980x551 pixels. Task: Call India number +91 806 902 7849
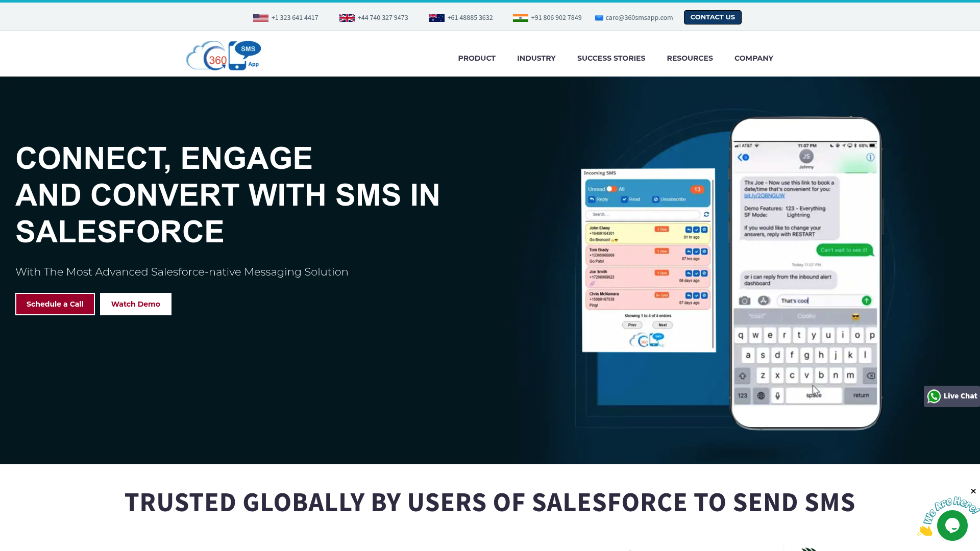click(x=556, y=18)
